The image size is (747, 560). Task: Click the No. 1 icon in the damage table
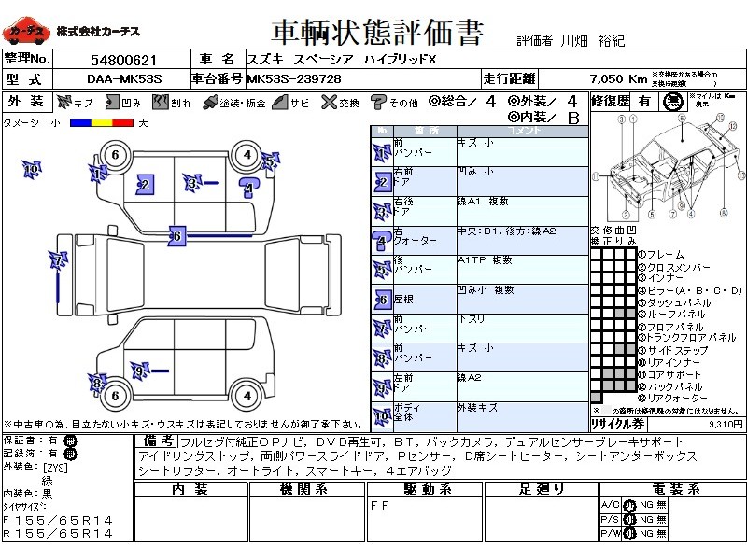(382, 152)
